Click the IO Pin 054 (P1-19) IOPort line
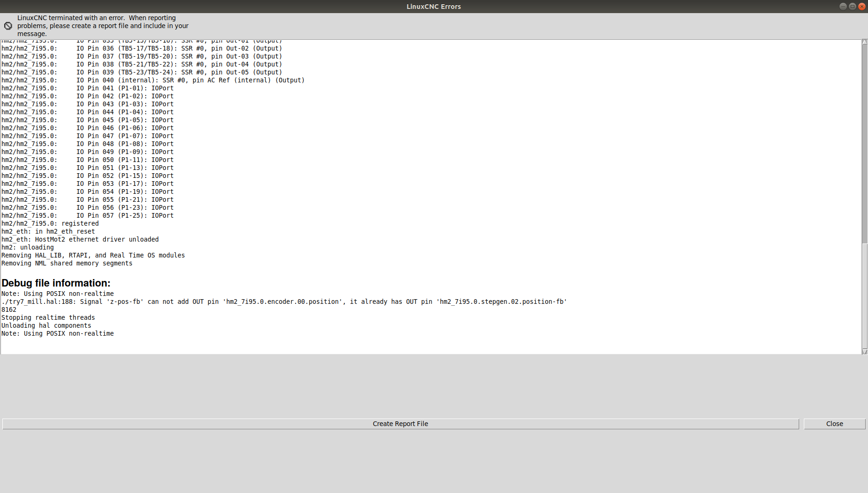This screenshot has width=868, height=493. tap(88, 191)
